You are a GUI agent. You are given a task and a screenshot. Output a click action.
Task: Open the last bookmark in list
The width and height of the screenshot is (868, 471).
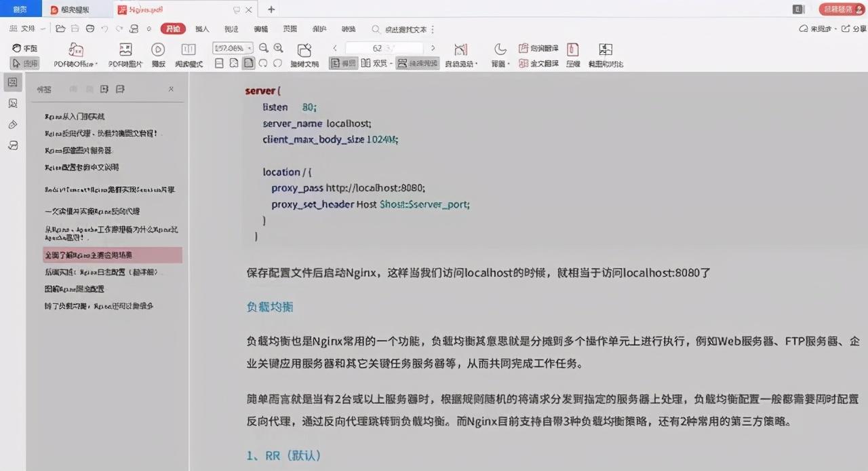tap(99, 305)
